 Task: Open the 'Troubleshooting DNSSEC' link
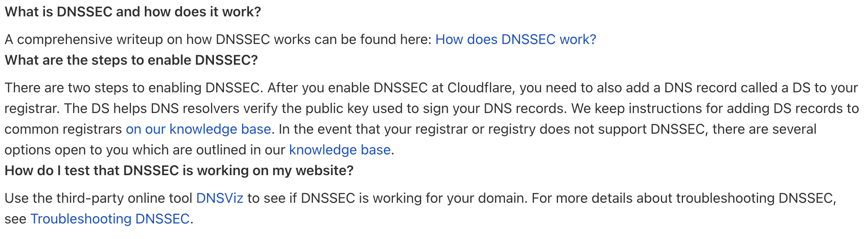110,219
